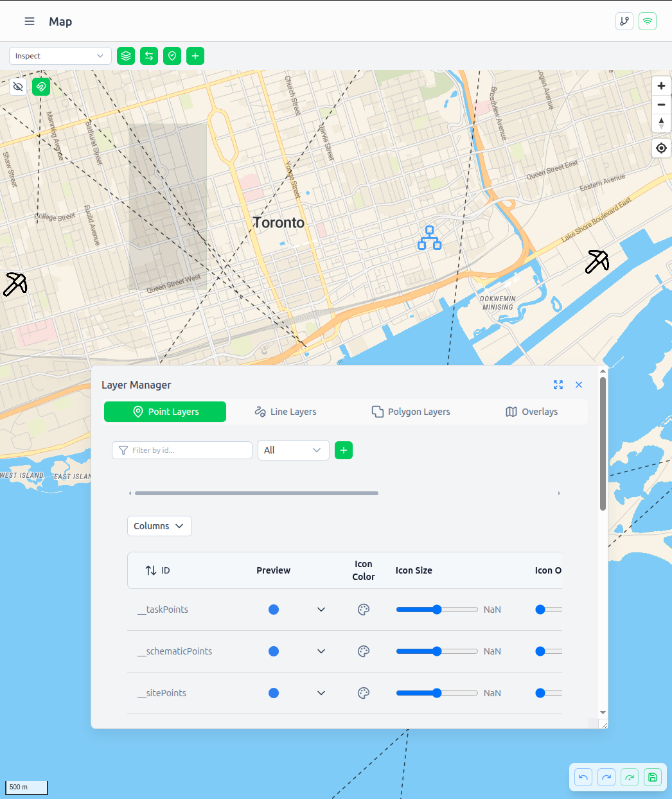Click the compass reset-bearing control
The image size is (672, 799).
661,123
